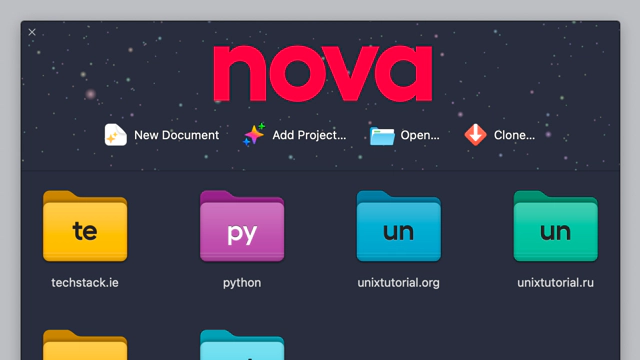This screenshot has width=640, height=360.
Task: Open the green unixtutorial.ru project folder
Action: point(556,226)
